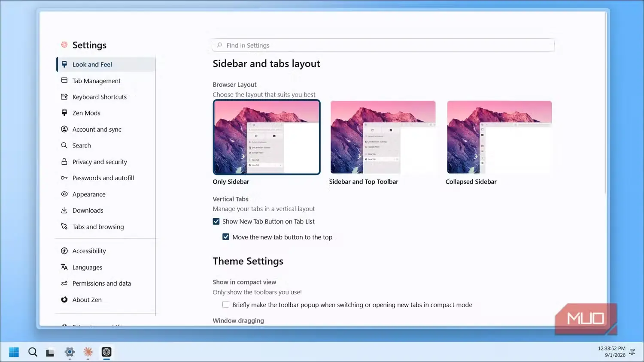The width and height of the screenshot is (644, 362).
Task: Open Permissions and data settings
Action: [106, 284]
